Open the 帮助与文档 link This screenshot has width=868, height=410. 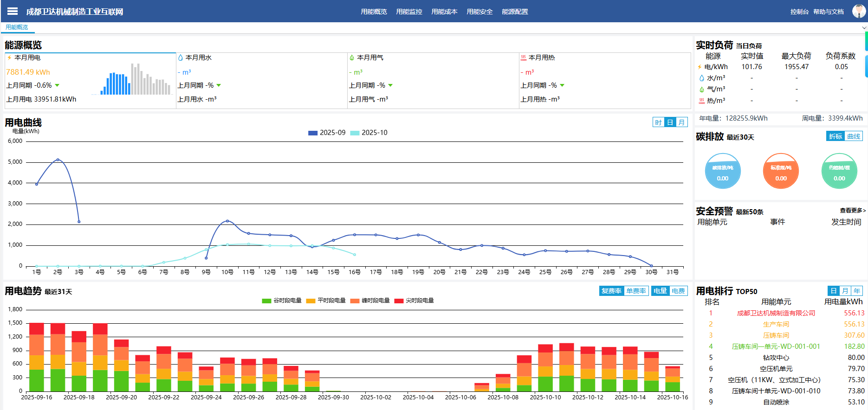pyautogui.click(x=829, y=12)
